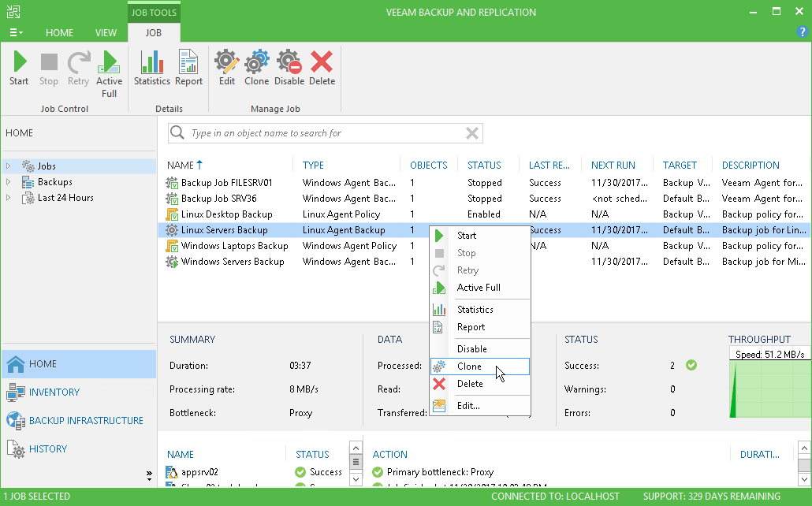Sort jobs by the TARGET column
The height and width of the screenshot is (506, 812).
point(680,166)
